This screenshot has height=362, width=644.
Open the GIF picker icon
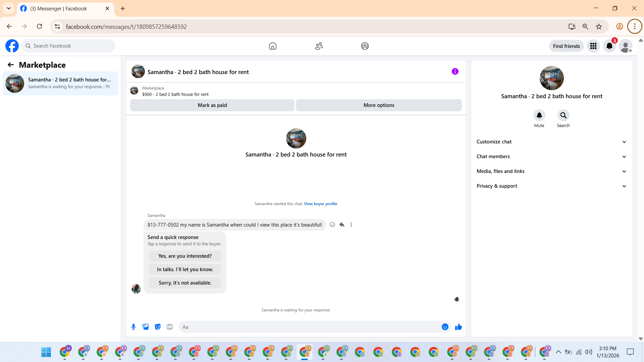[x=170, y=327]
